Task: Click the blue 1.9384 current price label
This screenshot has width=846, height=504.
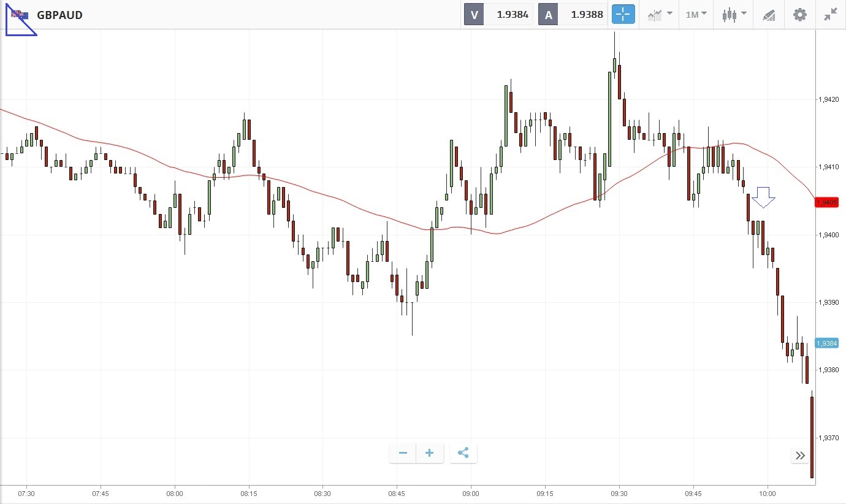Action: [826, 343]
